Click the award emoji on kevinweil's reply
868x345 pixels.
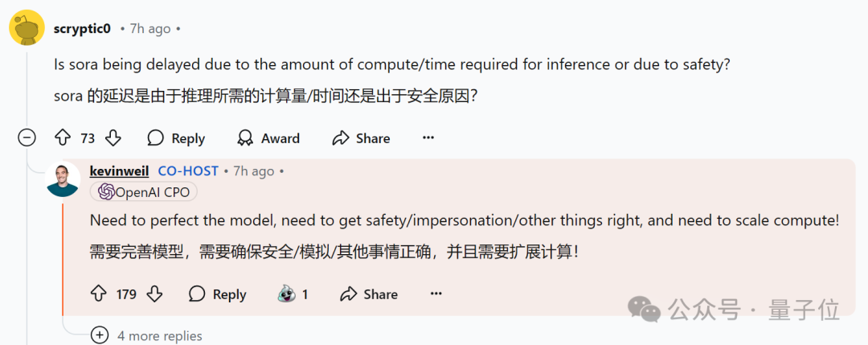287,294
